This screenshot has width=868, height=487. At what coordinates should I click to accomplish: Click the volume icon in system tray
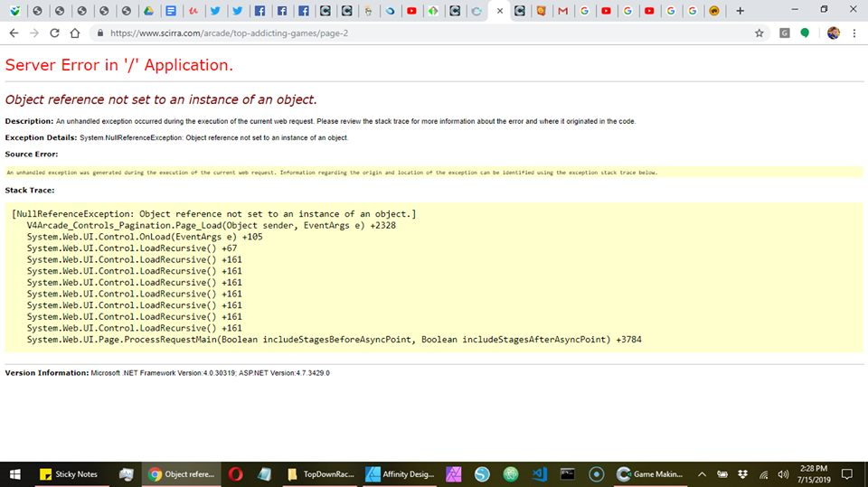782,473
